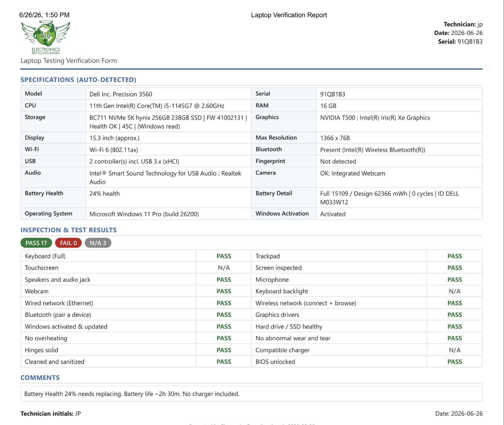Click the camera value OK: Integrated Webcam
504x425 pixels.
pyautogui.click(x=352, y=173)
